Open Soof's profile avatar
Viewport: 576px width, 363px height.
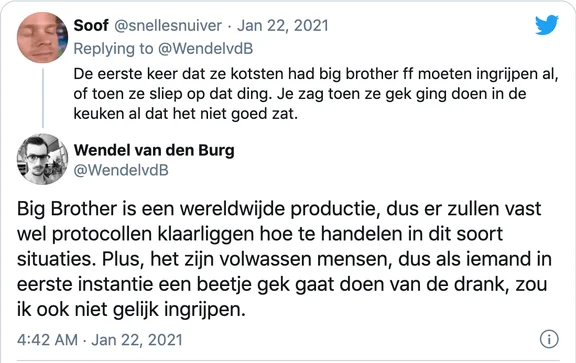(42, 37)
